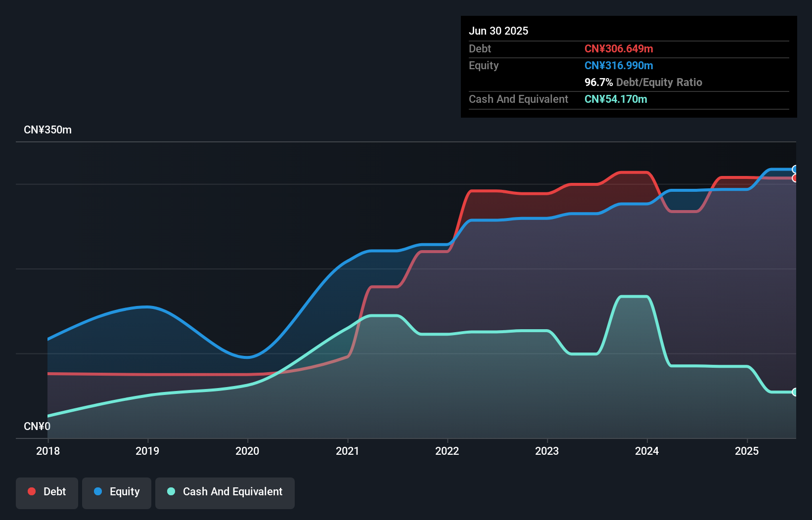
Task: Click the blue Equity legend dot
Action: tap(98, 491)
